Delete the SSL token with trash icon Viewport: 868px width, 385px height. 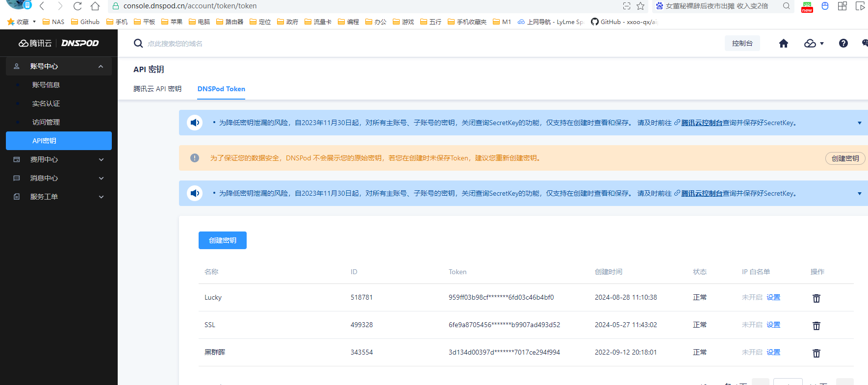point(817,326)
